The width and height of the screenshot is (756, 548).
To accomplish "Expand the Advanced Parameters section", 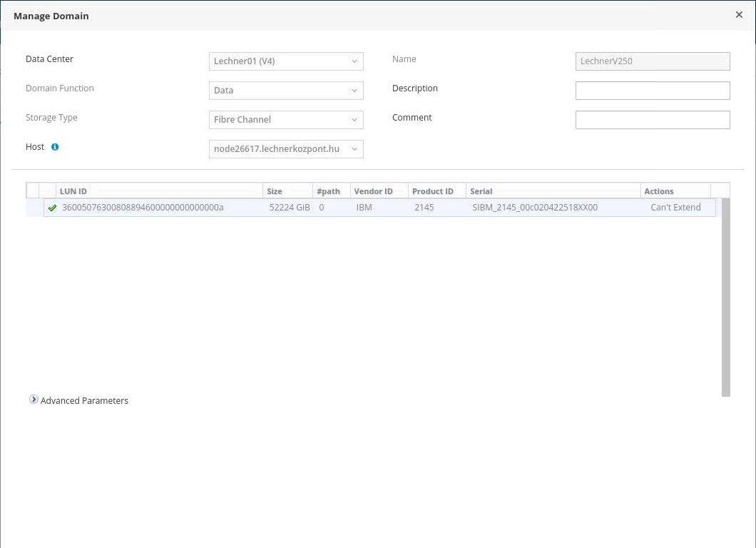I will (x=34, y=400).
